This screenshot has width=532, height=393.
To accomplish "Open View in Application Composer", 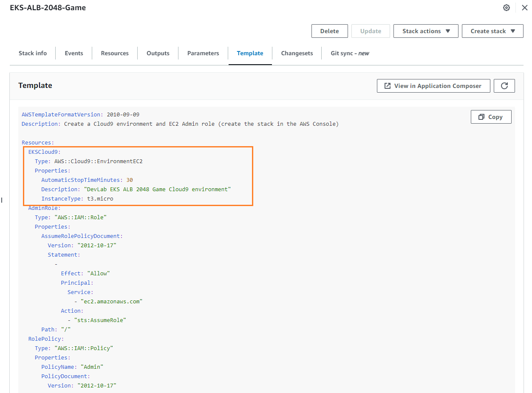I will [x=433, y=86].
